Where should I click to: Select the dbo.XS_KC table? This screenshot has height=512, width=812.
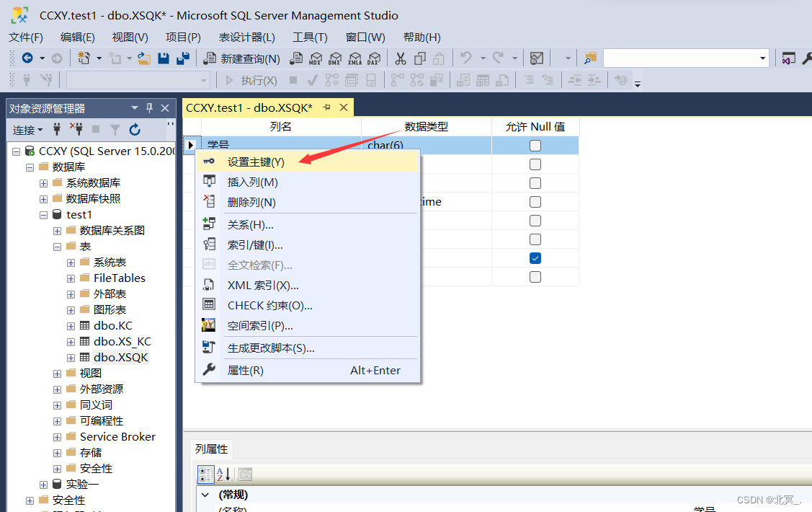pyautogui.click(x=122, y=342)
